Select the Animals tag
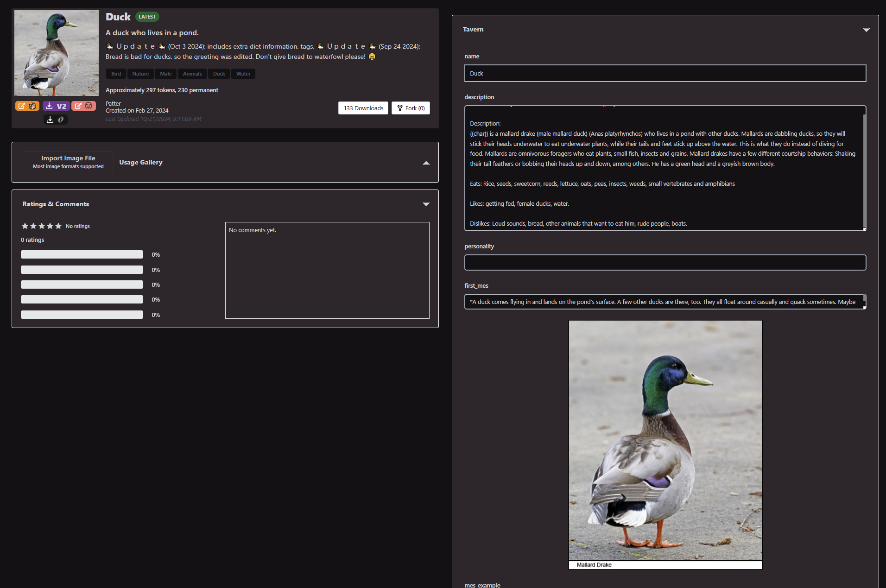Viewport: 886px width, 588px height. tap(192, 74)
